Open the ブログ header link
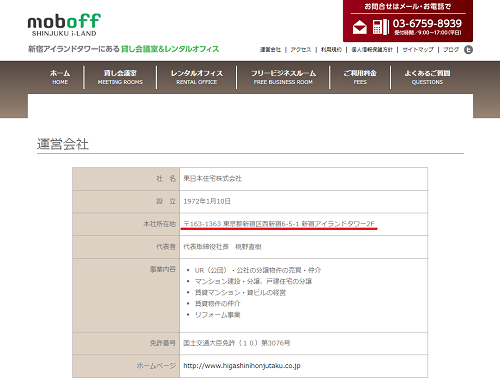The height and width of the screenshot is (382, 500). [x=451, y=50]
